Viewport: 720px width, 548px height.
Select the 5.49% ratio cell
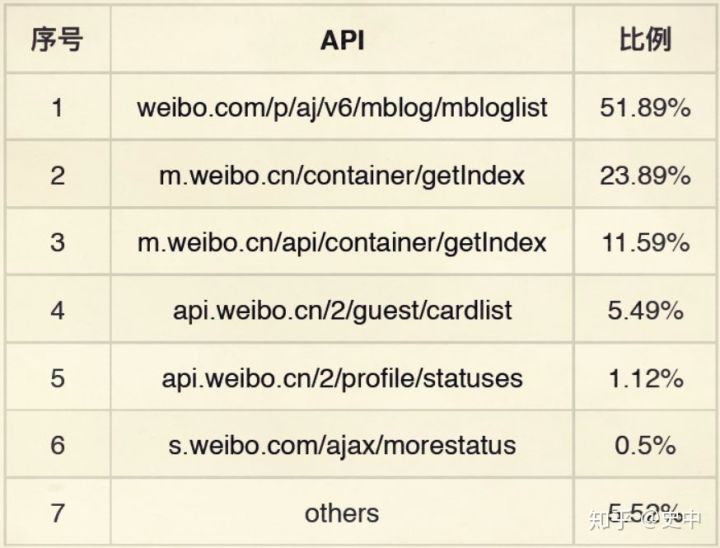[645, 310]
